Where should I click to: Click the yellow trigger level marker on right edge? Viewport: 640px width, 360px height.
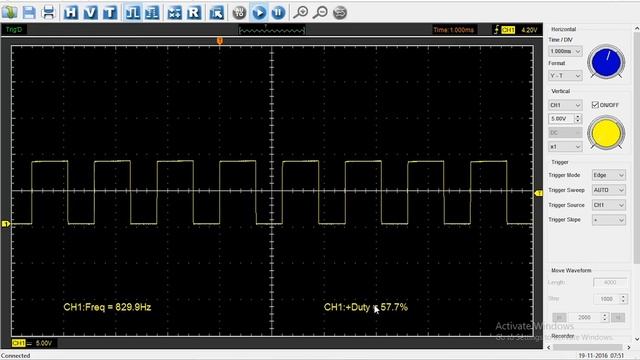539,193
